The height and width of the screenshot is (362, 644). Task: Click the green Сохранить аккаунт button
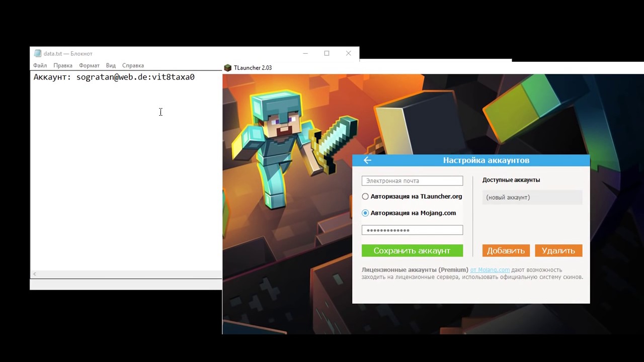(412, 250)
